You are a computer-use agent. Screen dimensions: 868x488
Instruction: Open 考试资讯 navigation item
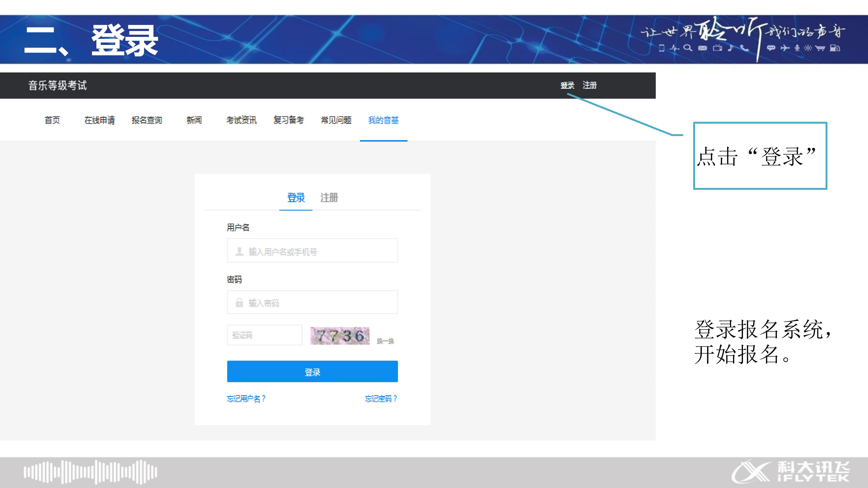click(241, 120)
